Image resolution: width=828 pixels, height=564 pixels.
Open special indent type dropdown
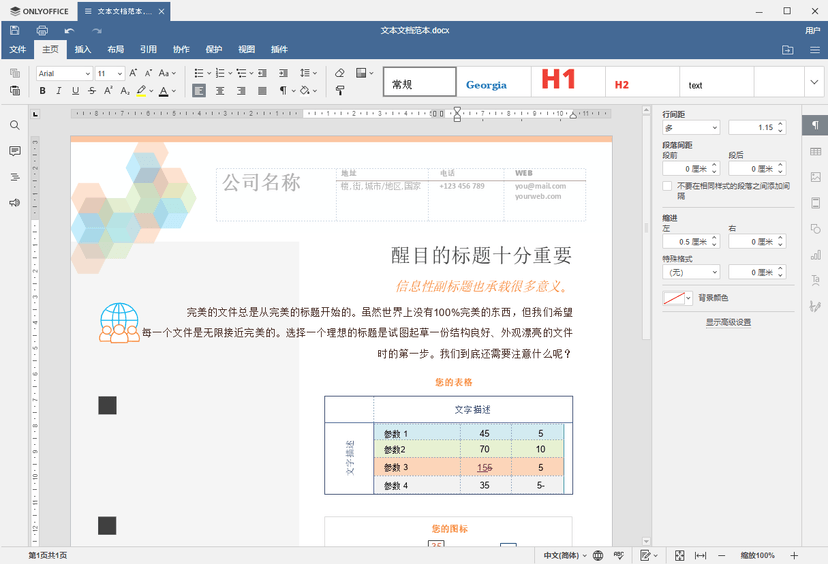tap(691, 272)
